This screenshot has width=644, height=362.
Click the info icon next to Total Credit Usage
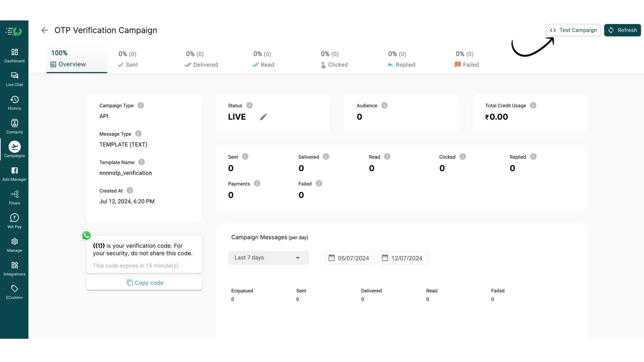pos(533,106)
